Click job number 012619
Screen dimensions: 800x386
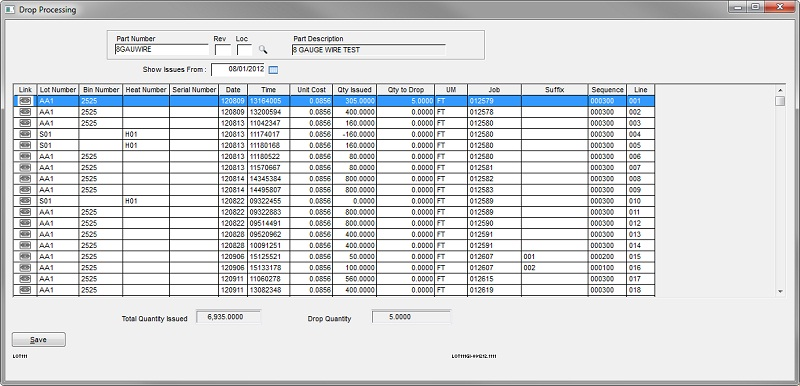pyautogui.click(x=494, y=290)
